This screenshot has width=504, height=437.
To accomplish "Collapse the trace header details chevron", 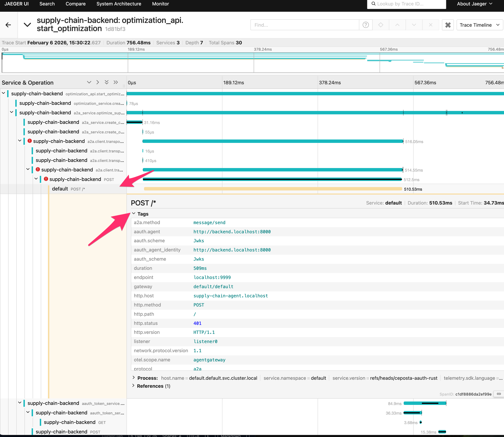I will point(27,25).
